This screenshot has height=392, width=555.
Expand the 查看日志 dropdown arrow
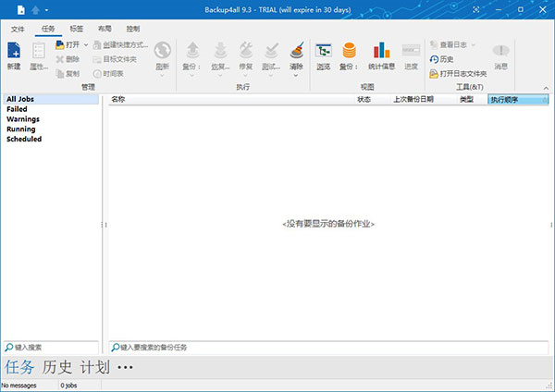[473, 44]
